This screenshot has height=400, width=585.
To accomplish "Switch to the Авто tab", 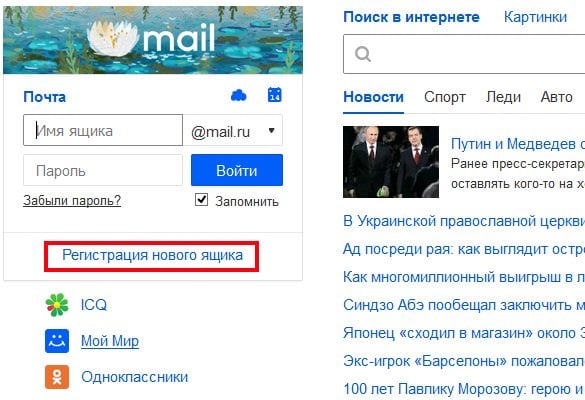I will pyautogui.click(x=557, y=97).
